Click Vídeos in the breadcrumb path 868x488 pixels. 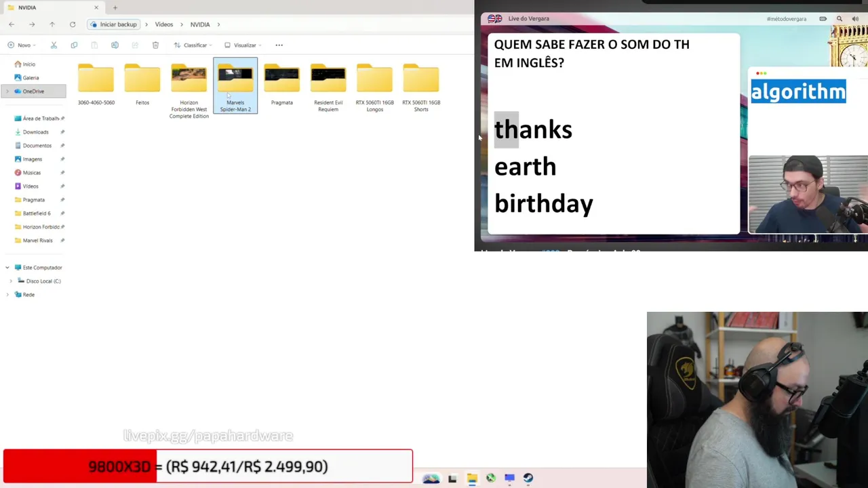[164, 24]
